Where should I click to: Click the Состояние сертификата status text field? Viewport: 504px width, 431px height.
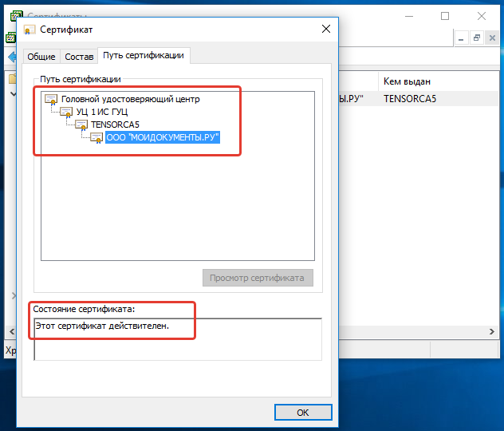click(x=177, y=339)
